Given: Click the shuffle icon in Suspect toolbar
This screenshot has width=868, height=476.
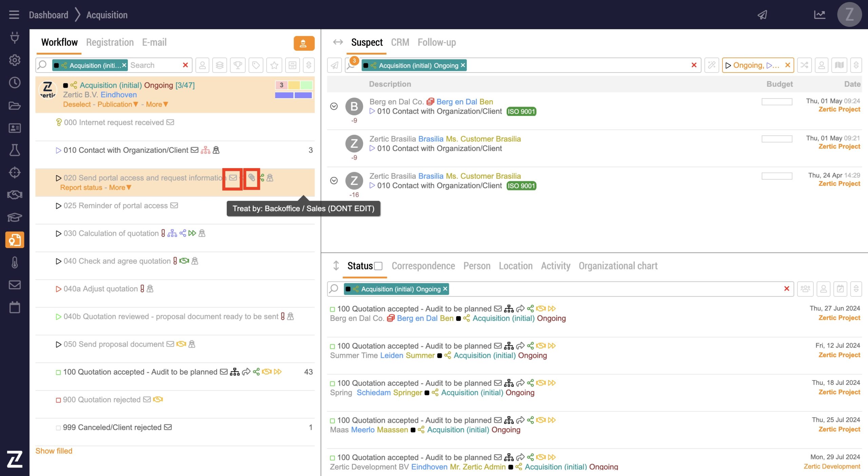Looking at the screenshot, I should (804, 65).
